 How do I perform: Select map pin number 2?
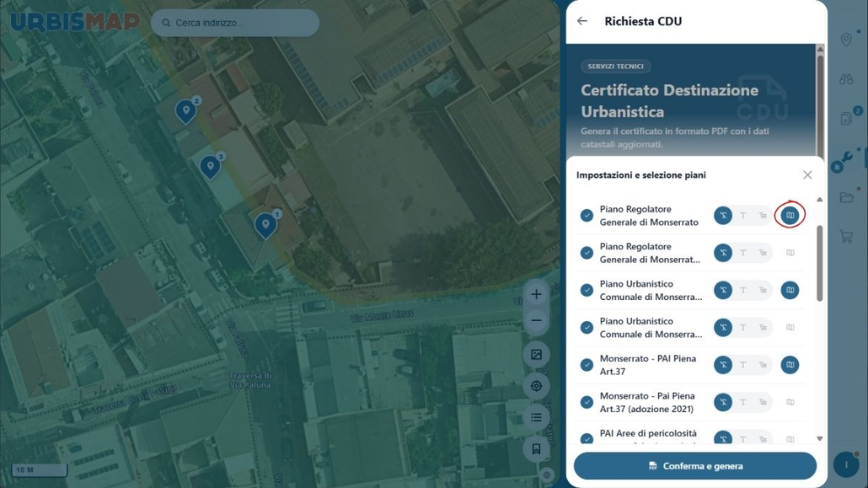point(186,111)
